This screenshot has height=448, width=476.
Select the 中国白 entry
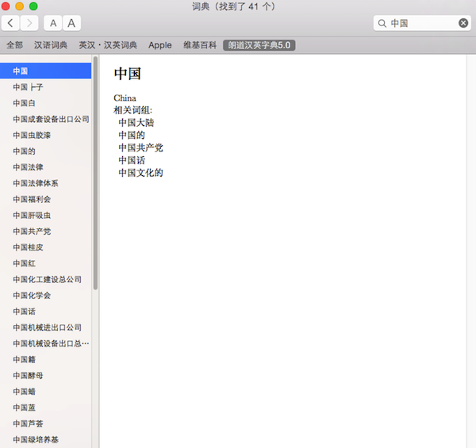coord(45,103)
